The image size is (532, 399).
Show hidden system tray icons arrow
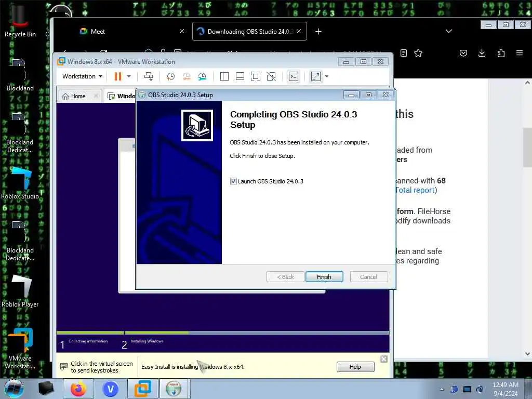pos(442,390)
